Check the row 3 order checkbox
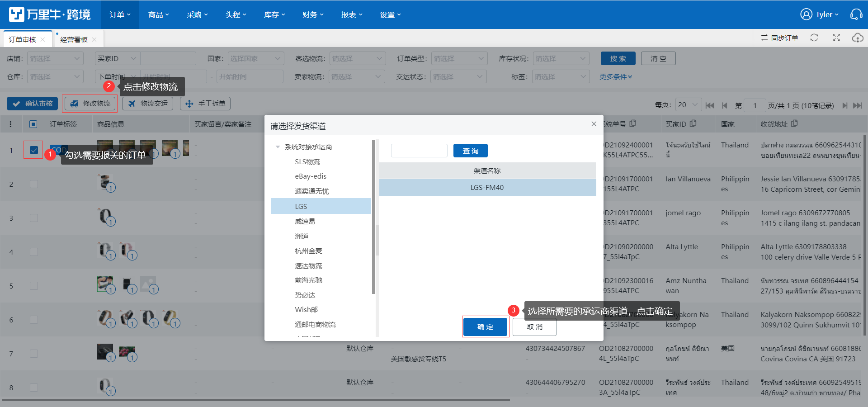The height and width of the screenshot is (407, 868). (x=33, y=218)
